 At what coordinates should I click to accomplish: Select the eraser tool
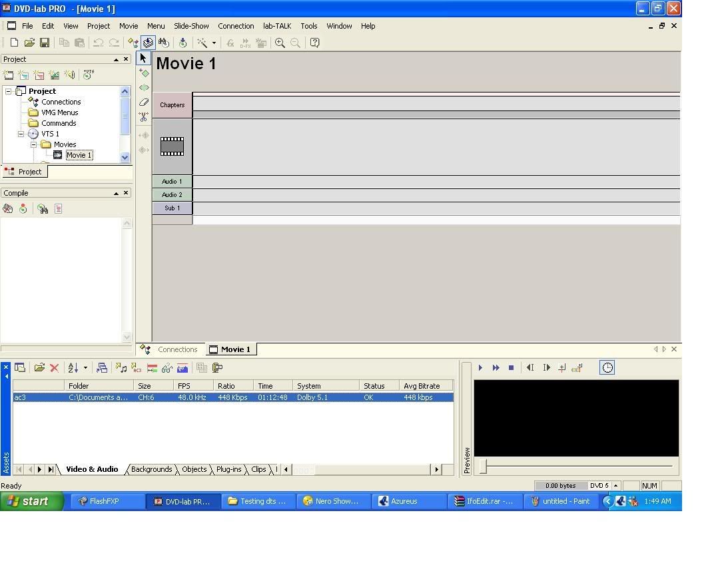[144, 102]
